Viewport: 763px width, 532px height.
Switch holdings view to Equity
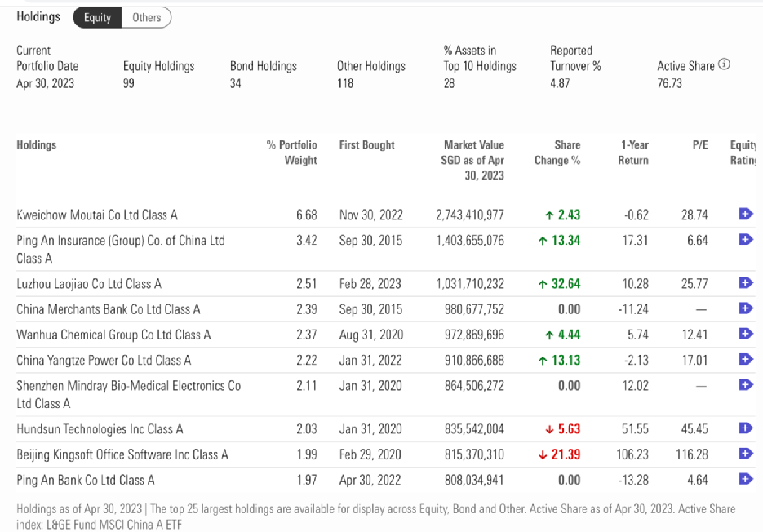(x=97, y=17)
